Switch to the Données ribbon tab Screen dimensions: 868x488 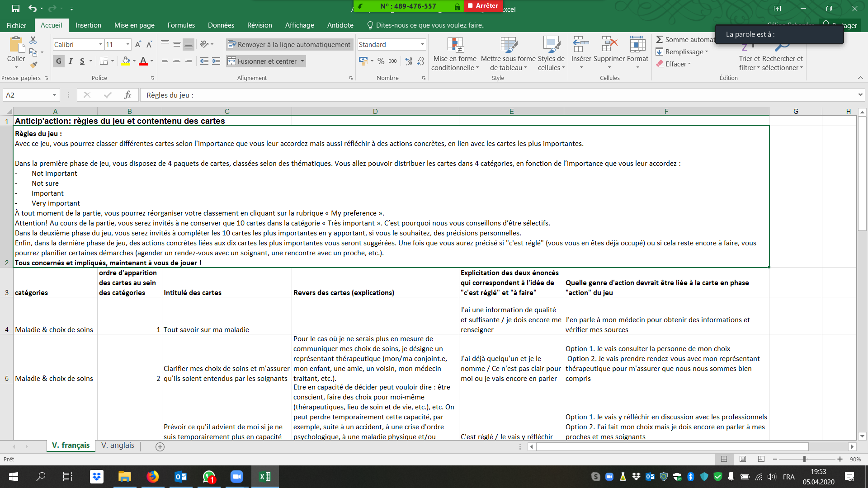pyautogui.click(x=221, y=25)
